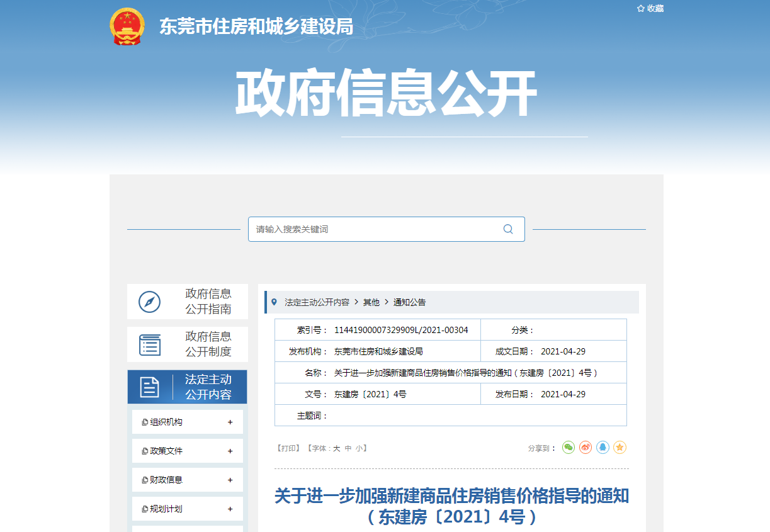Expand the 组织机构 plus sign
The height and width of the screenshot is (532, 770).
[230, 422]
